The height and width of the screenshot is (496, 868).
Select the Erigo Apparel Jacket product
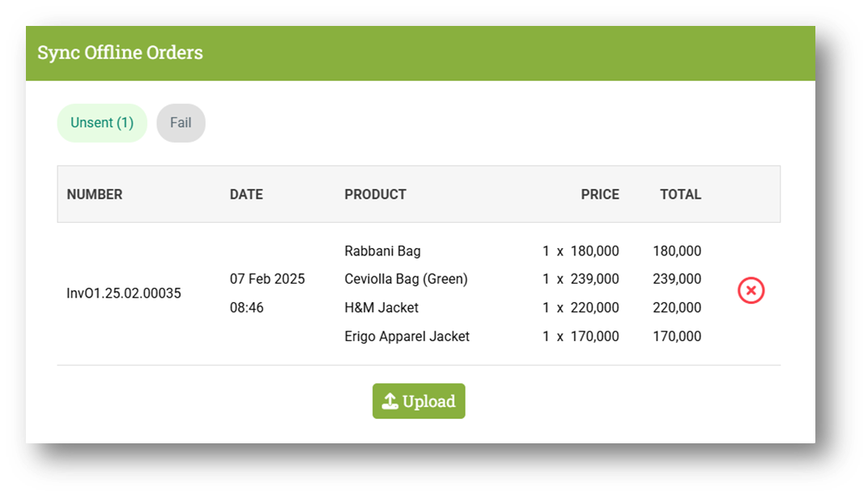coord(406,336)
